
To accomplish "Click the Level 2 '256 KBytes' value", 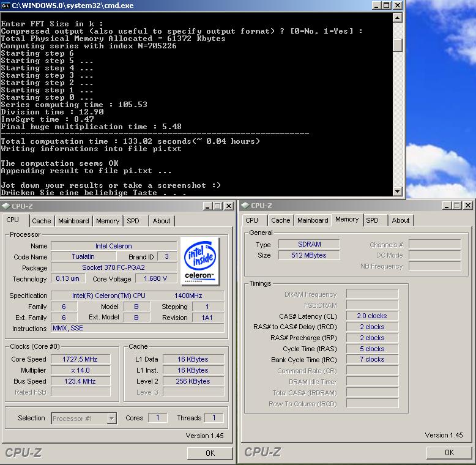I will click(193, 381).
